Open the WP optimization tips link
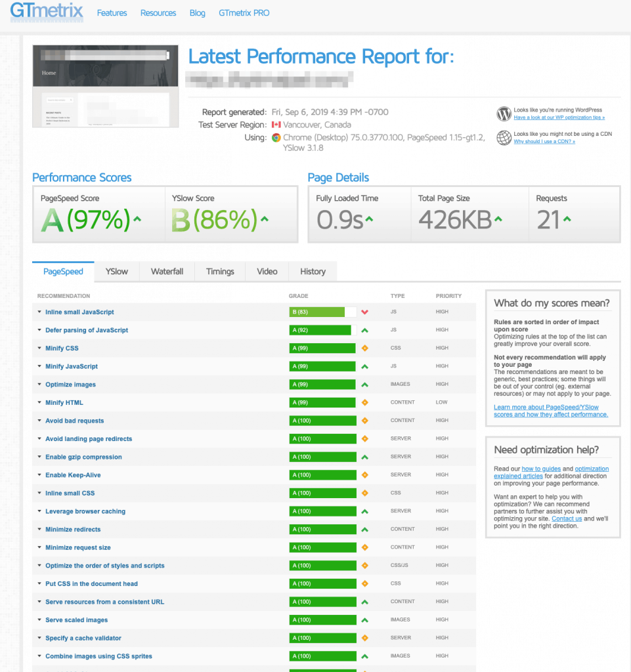 (x=559, y=117)
